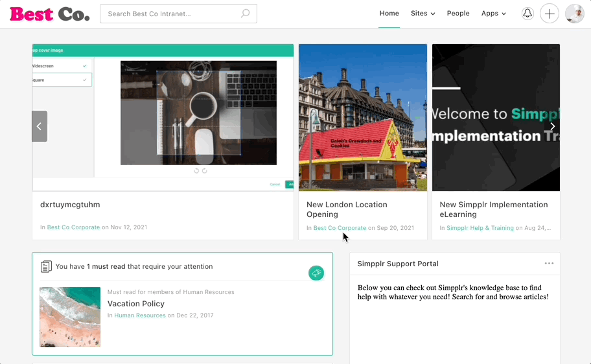The image size is (591, 364).
Task: Expand the Sites dropdown menu
Action: click(x=423, y=13)
